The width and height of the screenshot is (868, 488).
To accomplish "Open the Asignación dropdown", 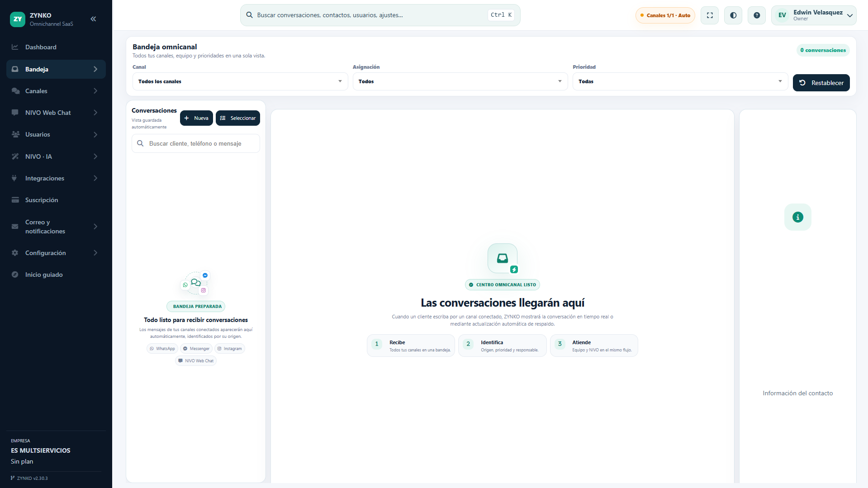I will click(460, 81).
